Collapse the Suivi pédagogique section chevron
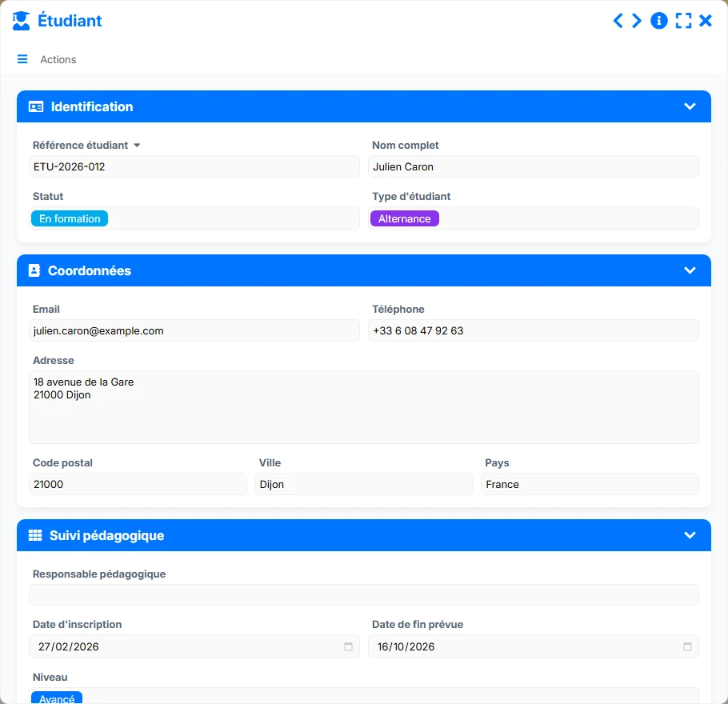 coord(690,535)
